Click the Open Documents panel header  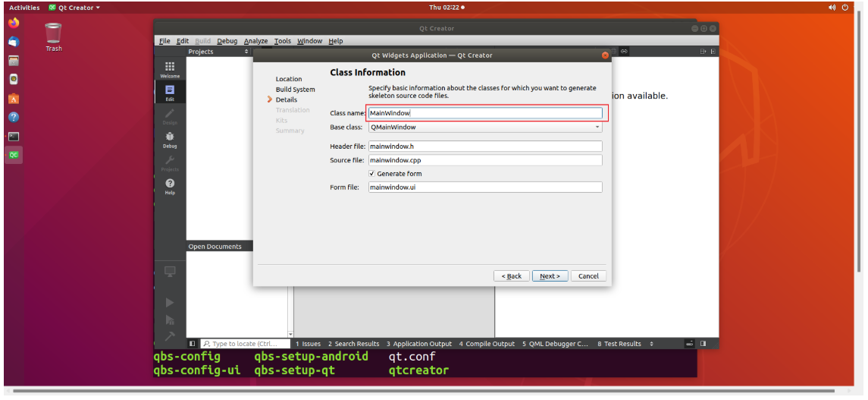(x=219, y=246)
